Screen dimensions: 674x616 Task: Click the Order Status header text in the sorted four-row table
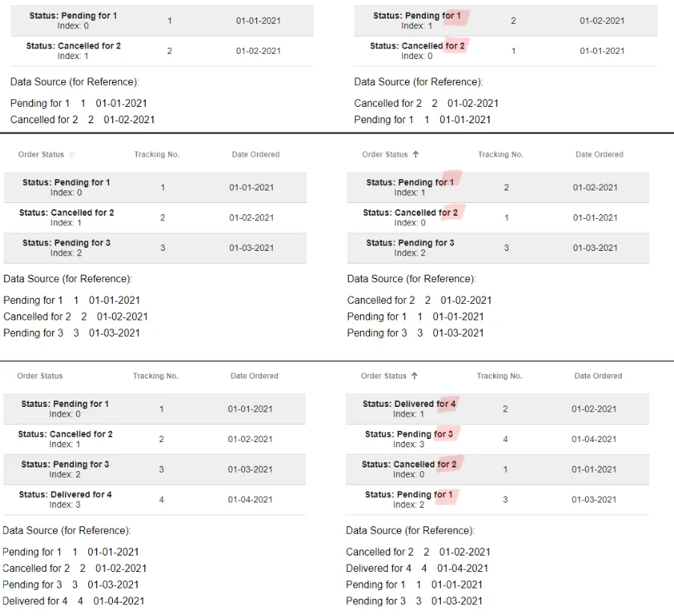point(383,376)
